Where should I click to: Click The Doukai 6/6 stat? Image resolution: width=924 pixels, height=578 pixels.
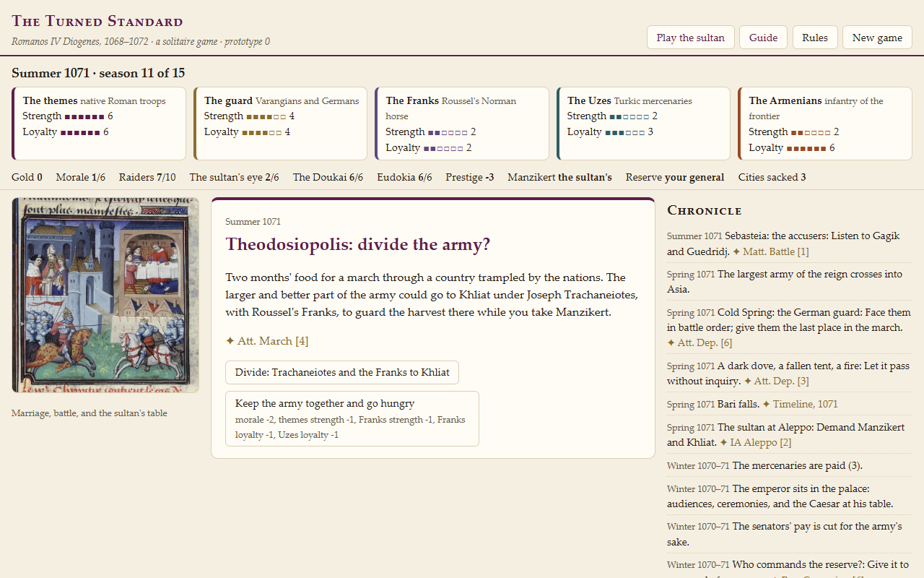[328, 178]
